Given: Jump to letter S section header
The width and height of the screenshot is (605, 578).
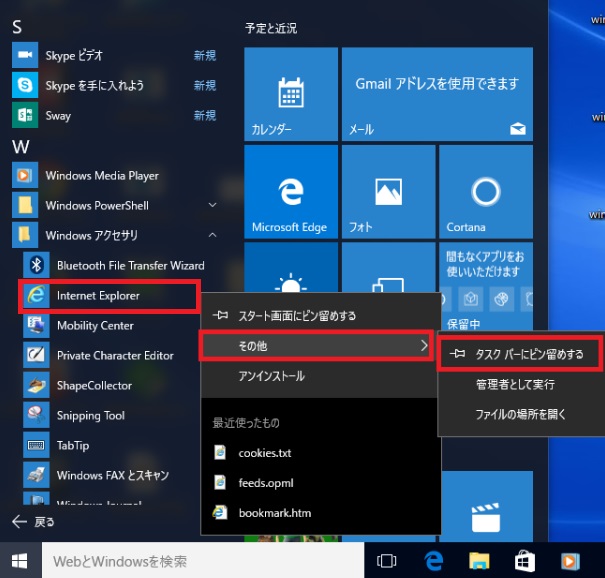Looking at the screenshot, I should click(x=17, y=27).
